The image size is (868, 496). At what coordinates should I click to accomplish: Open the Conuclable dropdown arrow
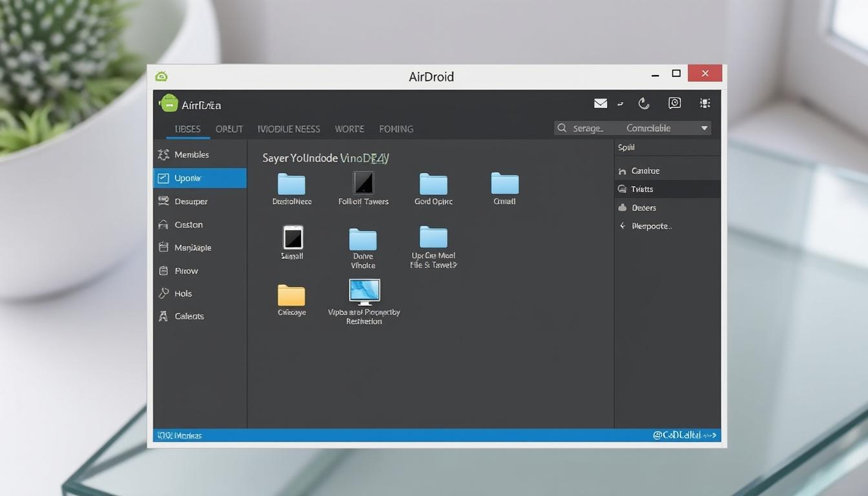[x=704, y=129]
